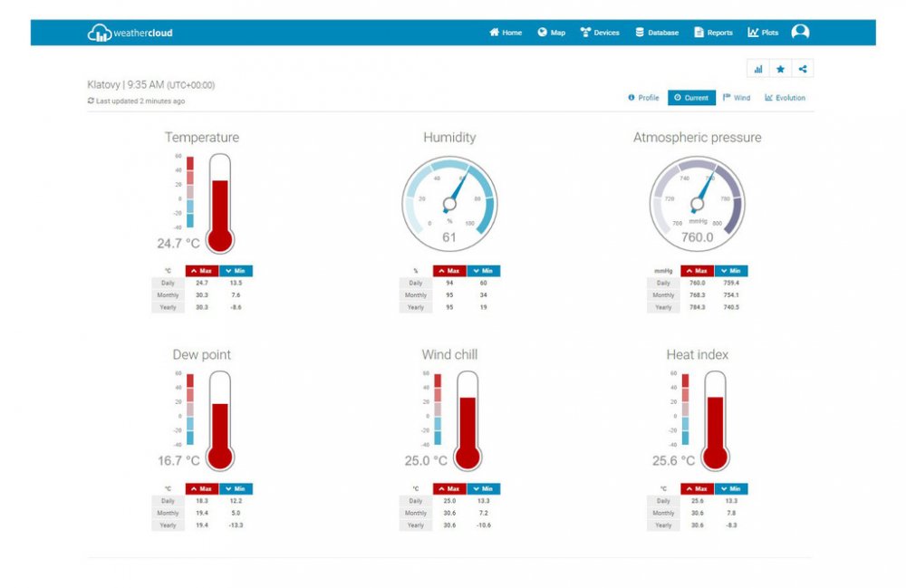Click the Dew point thermometer graphic
906x588 pixels.
[219, 420]
